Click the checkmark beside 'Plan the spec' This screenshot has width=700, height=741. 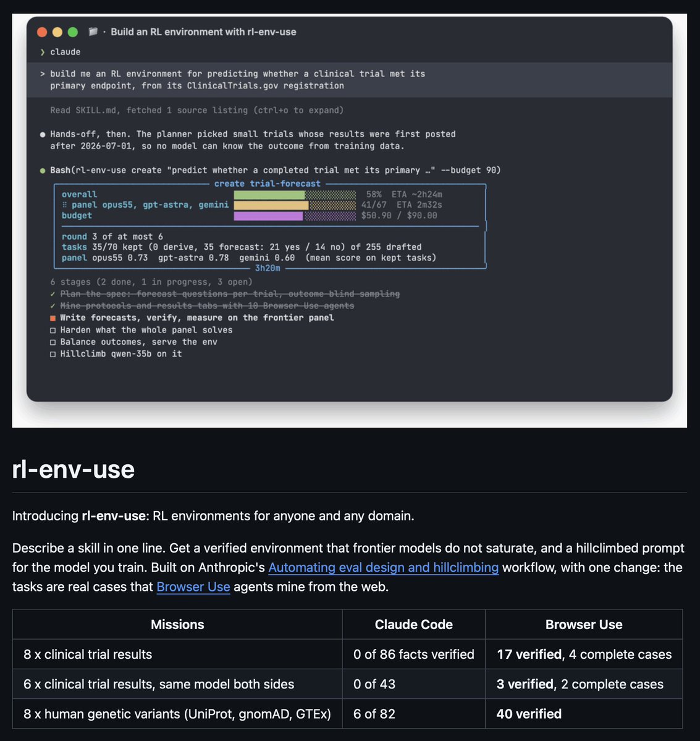tap(53, 294)
